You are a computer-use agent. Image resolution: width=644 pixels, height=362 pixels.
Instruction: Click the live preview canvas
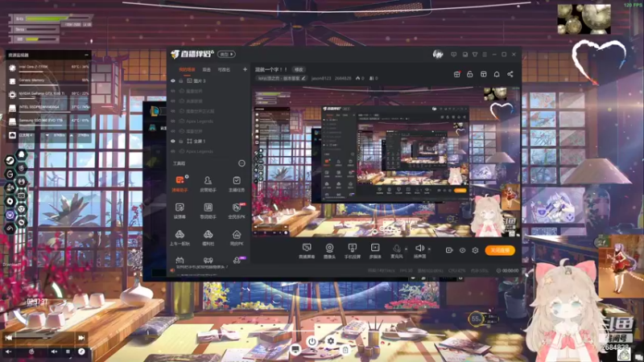click(x=386, y=162)
